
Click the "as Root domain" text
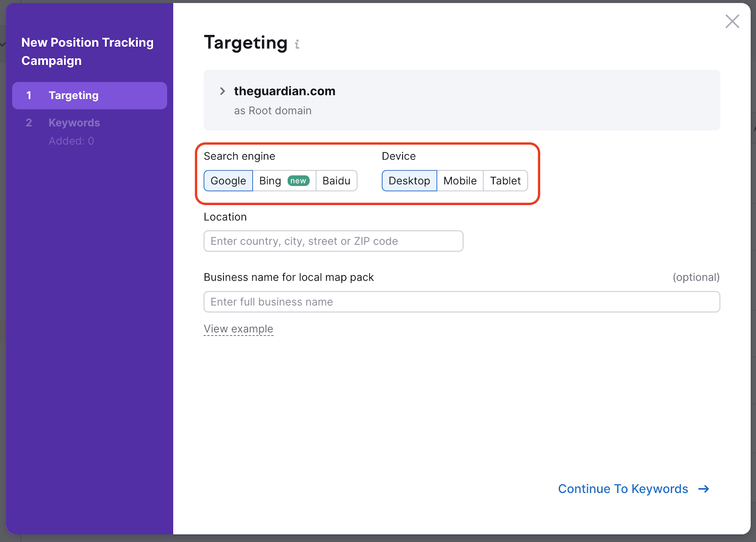[273, 110]
